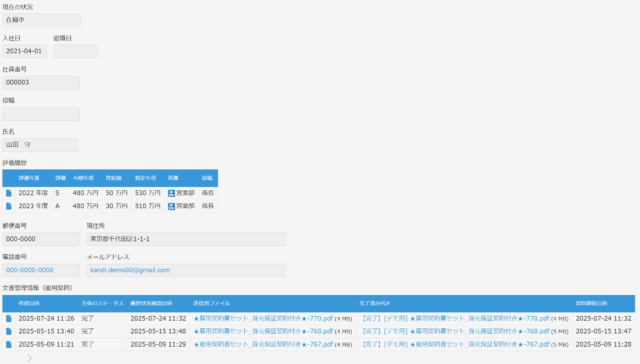Open completed PDF 【完了】[デモ用] -770.pdf
The height and width of the screenshot is (364, 640).
point(455,318)
